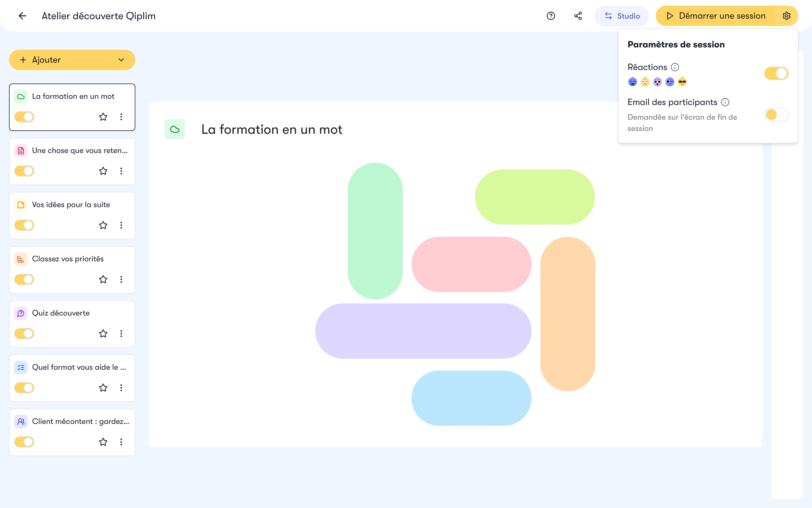Click info icon beside Email des participants
The width and height of the screenshot is (812, 508).
725,102
